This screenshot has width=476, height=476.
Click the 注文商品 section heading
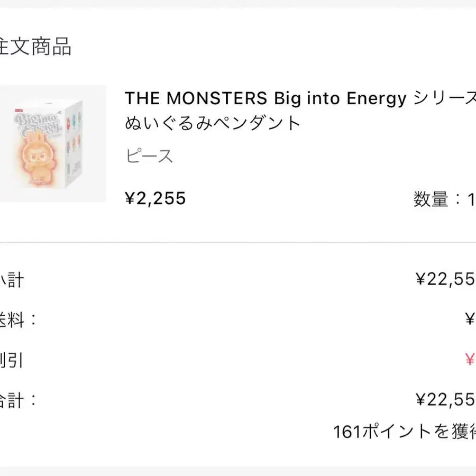[36, 47]
